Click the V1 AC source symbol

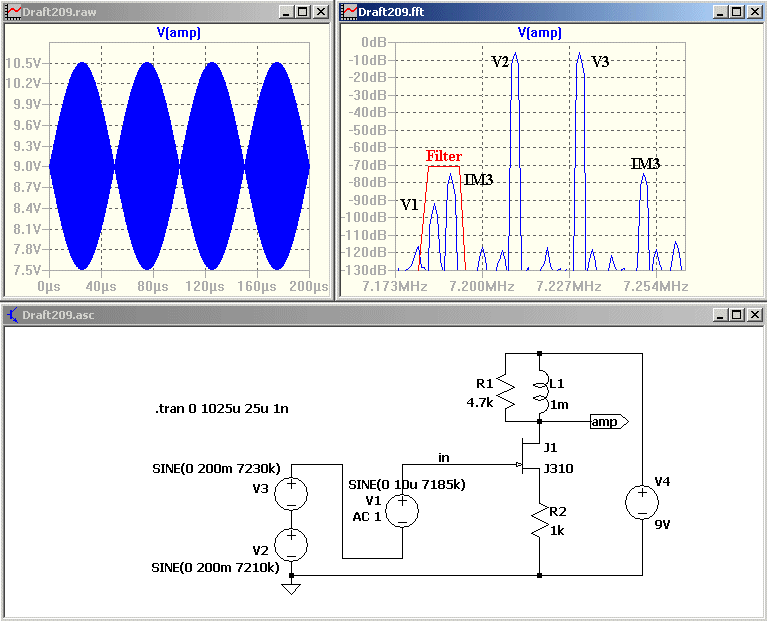point(402,511)
